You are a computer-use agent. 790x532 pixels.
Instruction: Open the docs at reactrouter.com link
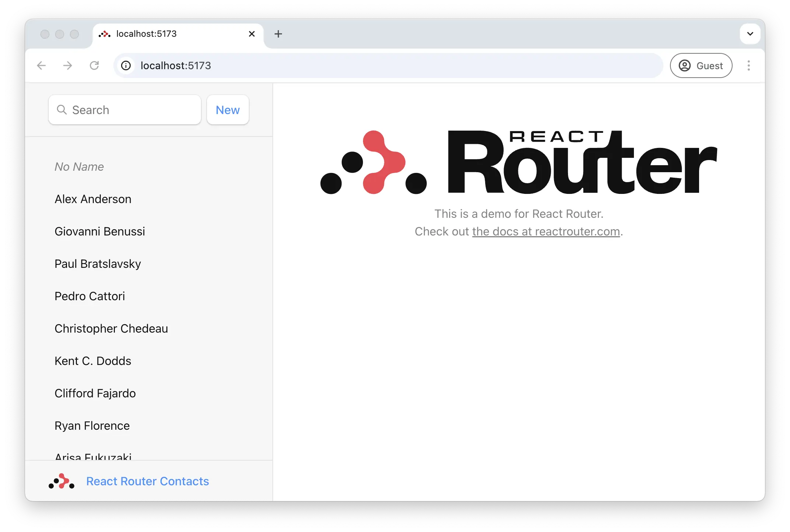pyautogui.click(x=546, y=231)
